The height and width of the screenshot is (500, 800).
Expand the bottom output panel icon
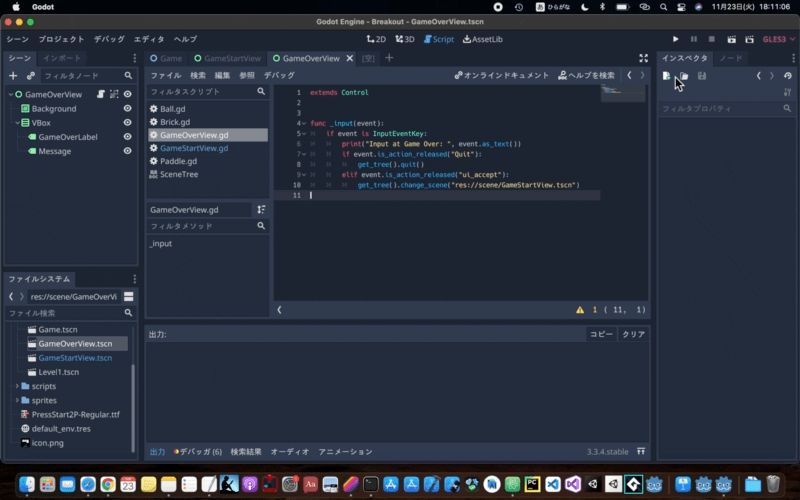[x=641, y=452]
